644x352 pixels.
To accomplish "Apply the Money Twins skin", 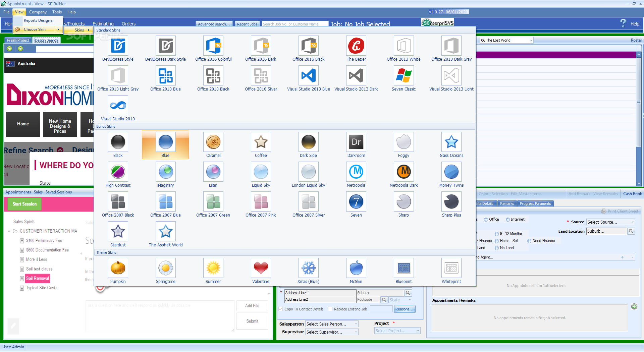I will (x=451, y=172).
